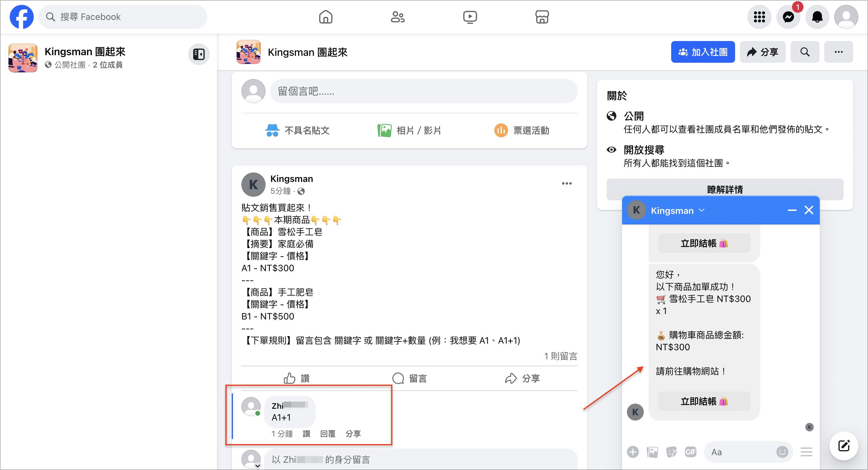Screen dimensions: 868x470
Task: View 1 則留言 comment count
Action: (x=560, y=356)
